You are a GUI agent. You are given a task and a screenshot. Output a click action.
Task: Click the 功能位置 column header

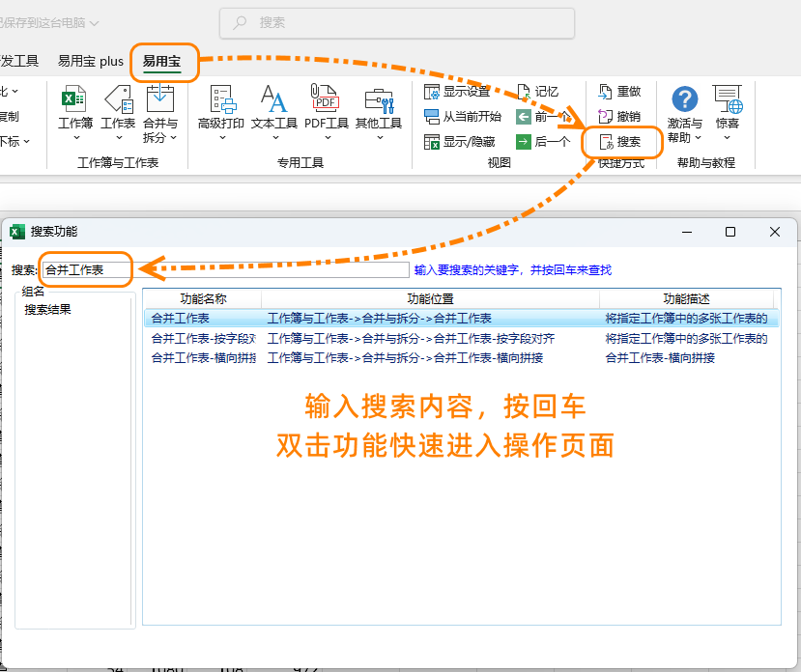[430, 298]
